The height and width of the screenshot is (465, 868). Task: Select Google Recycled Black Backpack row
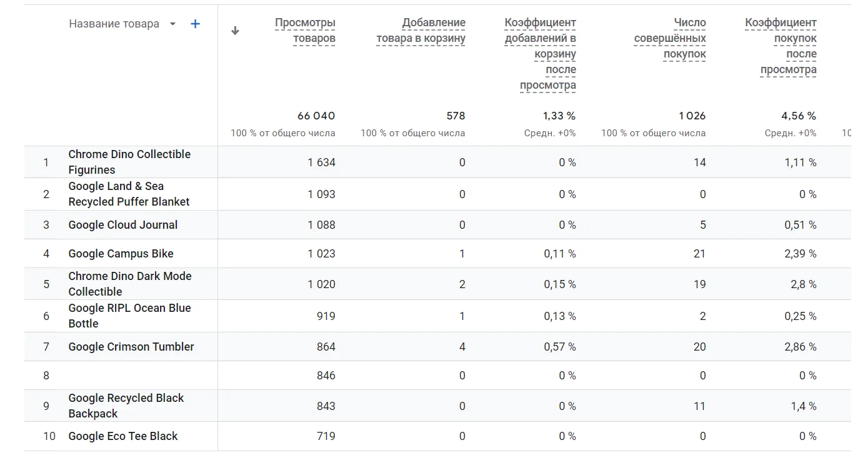tap(126, 406)
